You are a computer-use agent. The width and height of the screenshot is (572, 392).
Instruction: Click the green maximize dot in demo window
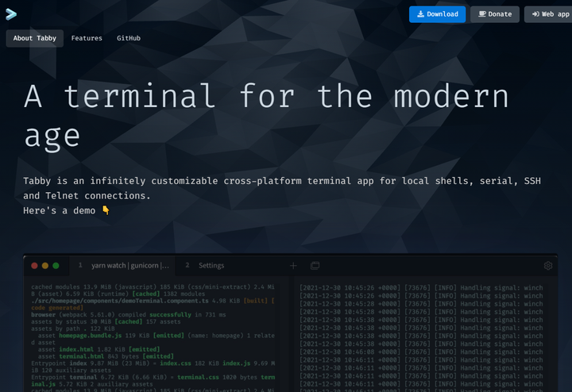click(56, 266)
